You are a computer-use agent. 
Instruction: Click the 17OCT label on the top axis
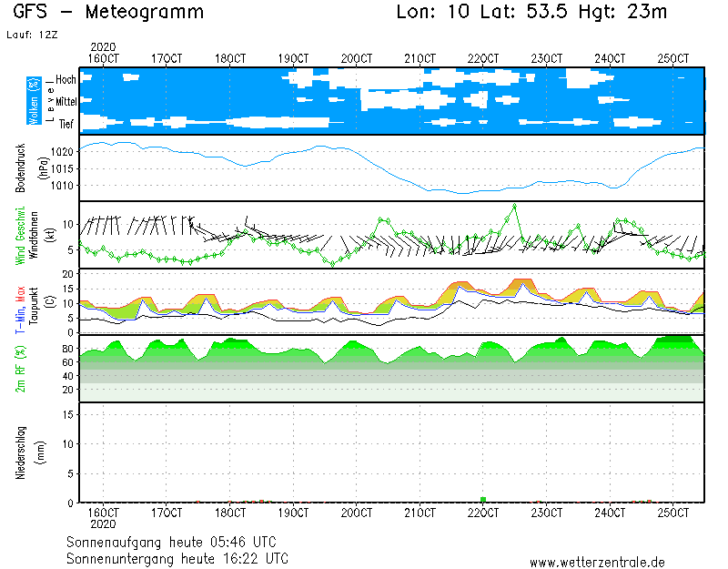point(167,58)
